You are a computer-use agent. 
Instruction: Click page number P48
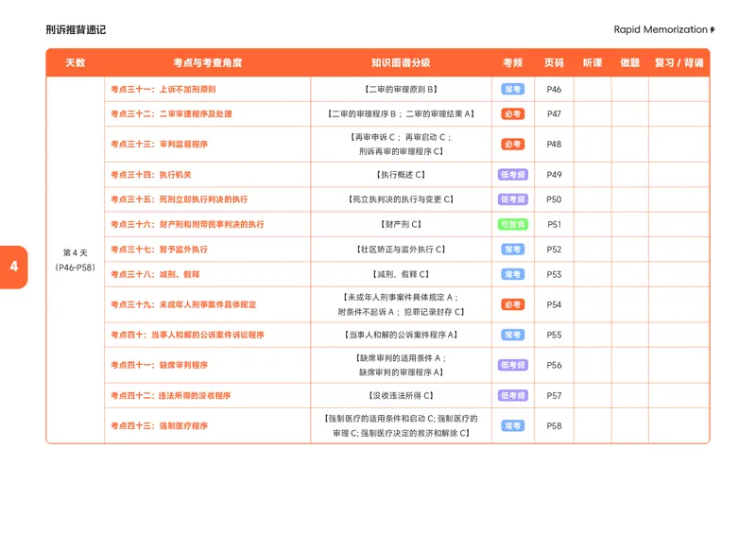[x=554, y=145]
